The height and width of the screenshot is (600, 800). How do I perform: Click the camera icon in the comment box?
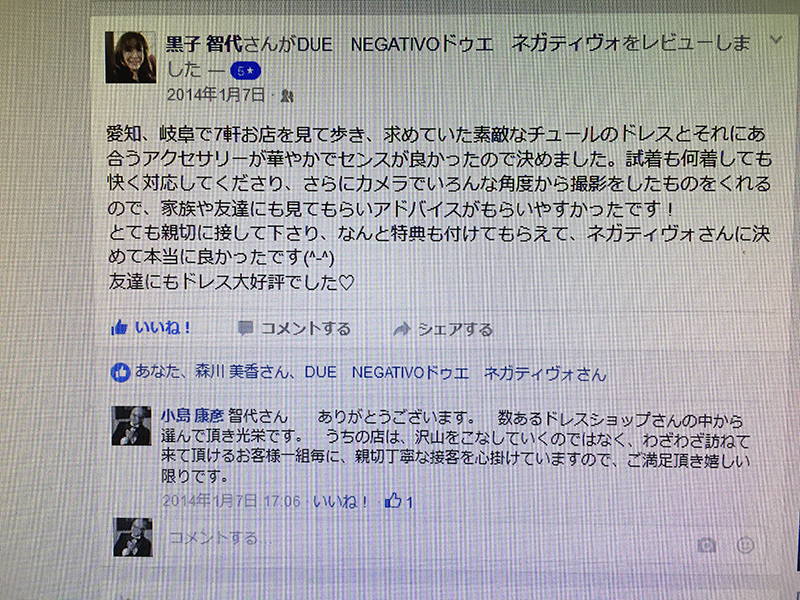(x=707, y=545)
